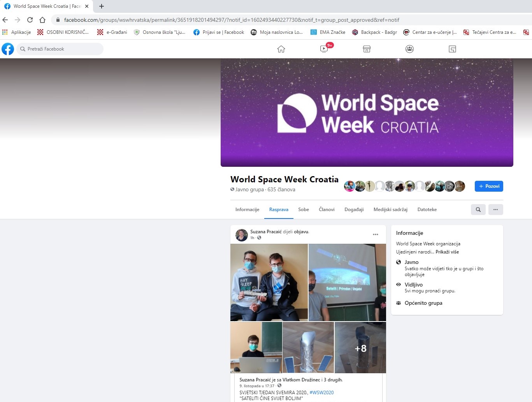The image size is (532, 402).
Task: Click '9. listopada u 17:37' timestamp
Action: click(x=257, y=386)
